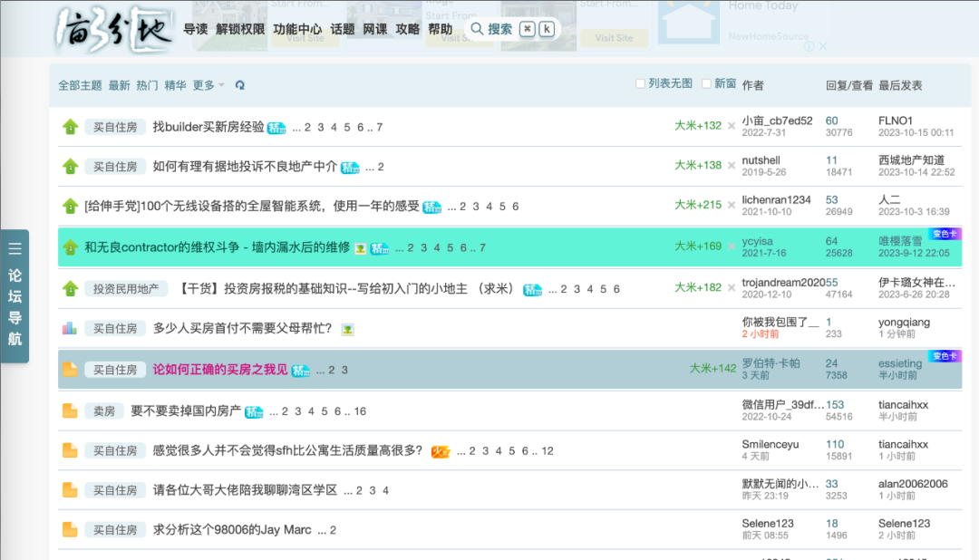Go to page 16 of 要不要卖掉国内房产

point(360,411)
